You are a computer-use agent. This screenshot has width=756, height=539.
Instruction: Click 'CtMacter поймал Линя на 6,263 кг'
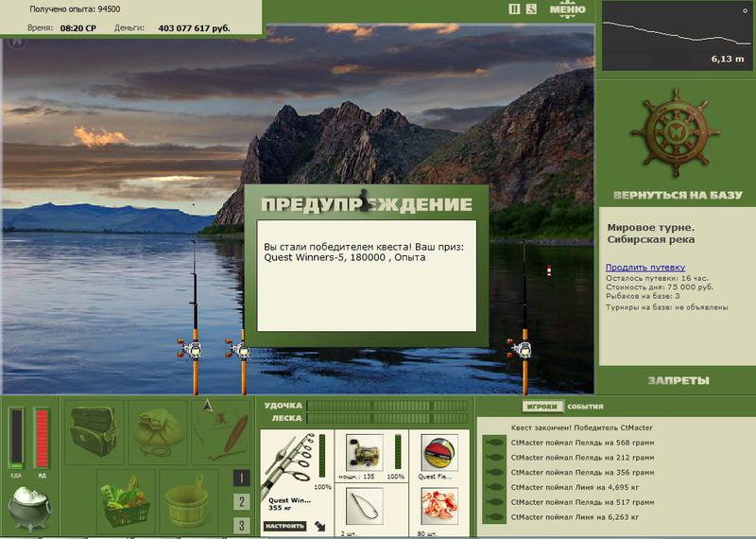[x=575, y=517]
